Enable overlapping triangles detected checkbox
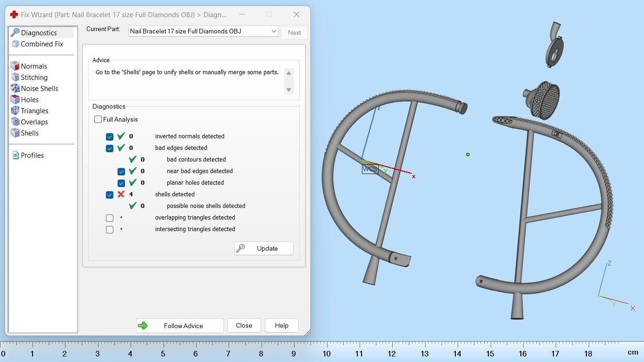 click(x=110, y=218)
